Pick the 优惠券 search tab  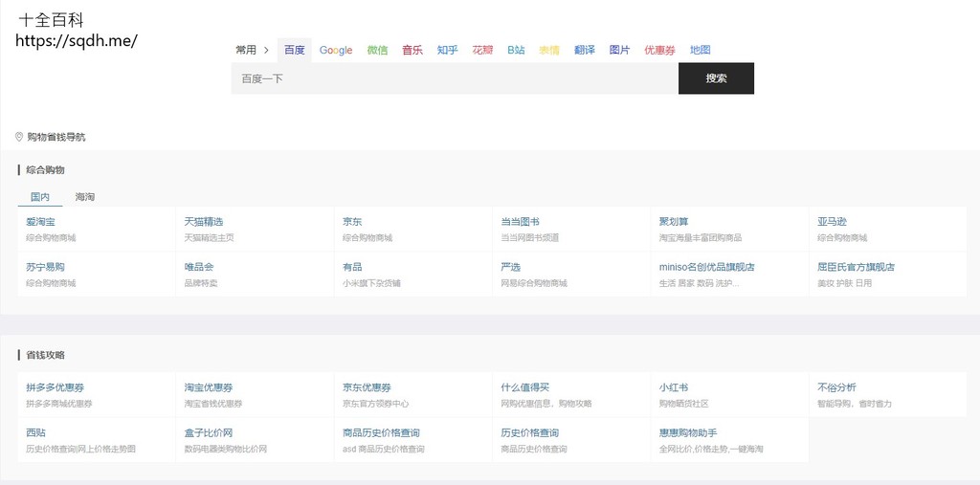659,51
